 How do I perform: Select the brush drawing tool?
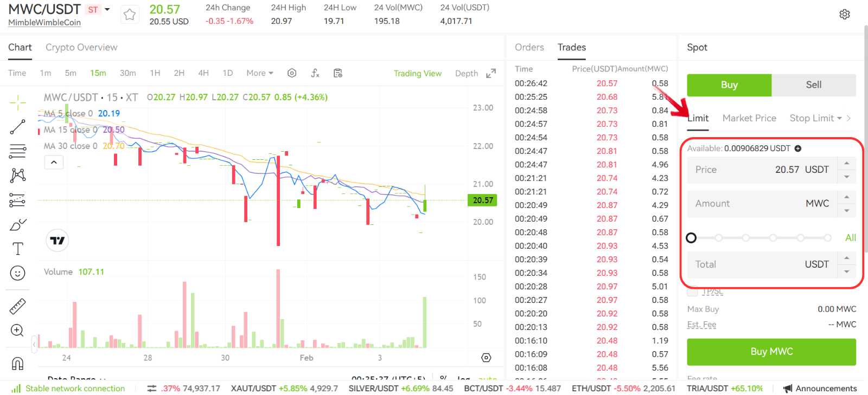[x=18, y=224]
